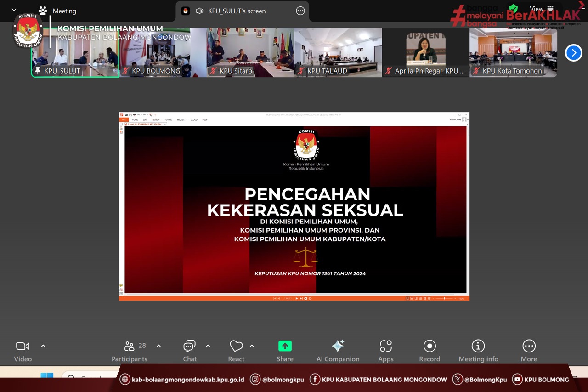Expand the Video options arrow
Image resolution: width=588 pixels, height=392 pixels.
pyautogui.click(x=43, y=346)
